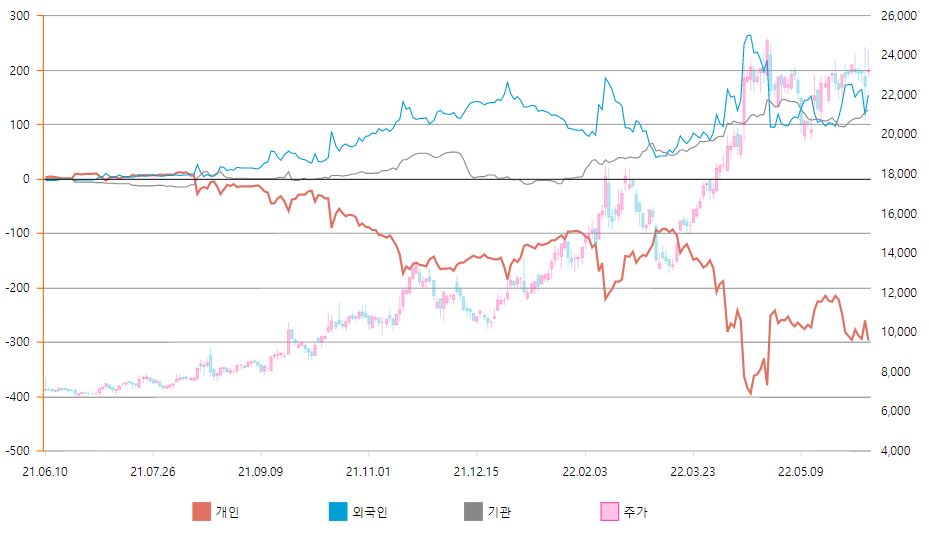The width and height of the screenshot is (929, 540).
Task: Toggle the 개인 series legend label
Action: (227, 513)
